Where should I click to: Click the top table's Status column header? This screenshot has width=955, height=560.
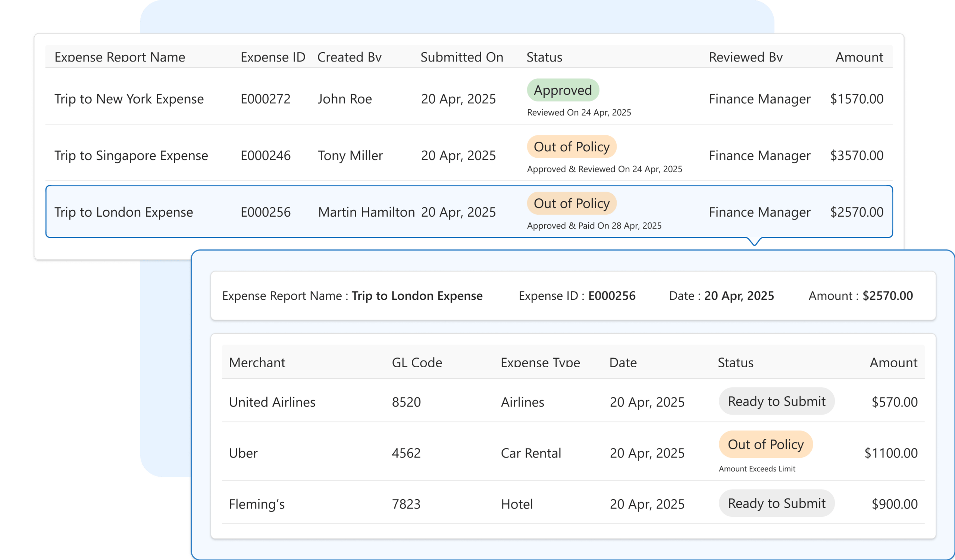pyautogui.click(x=544, y=57)
